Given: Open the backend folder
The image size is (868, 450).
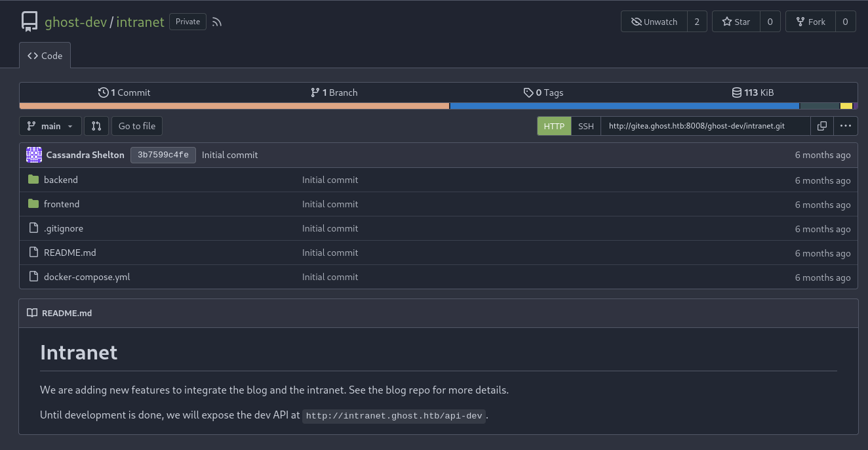Looking at the screenshot, I should [x=61, y=180].
